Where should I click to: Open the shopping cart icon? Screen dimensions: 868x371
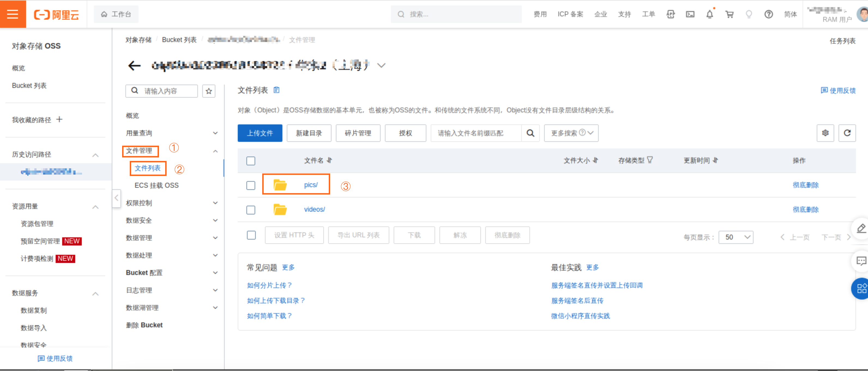pyautogui.click(x=729, y=14)
